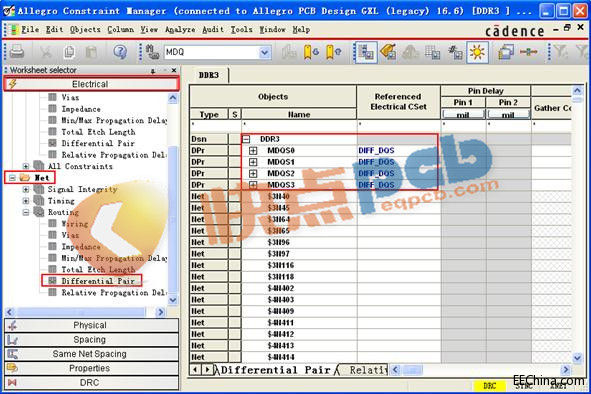
Task: Switch to the Differential Pair bottom tab
Action: click(275, 370)
